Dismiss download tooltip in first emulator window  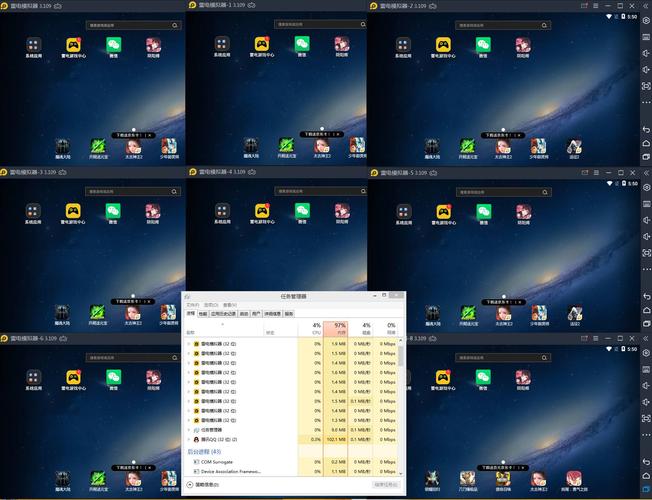(x=151, y=135)
